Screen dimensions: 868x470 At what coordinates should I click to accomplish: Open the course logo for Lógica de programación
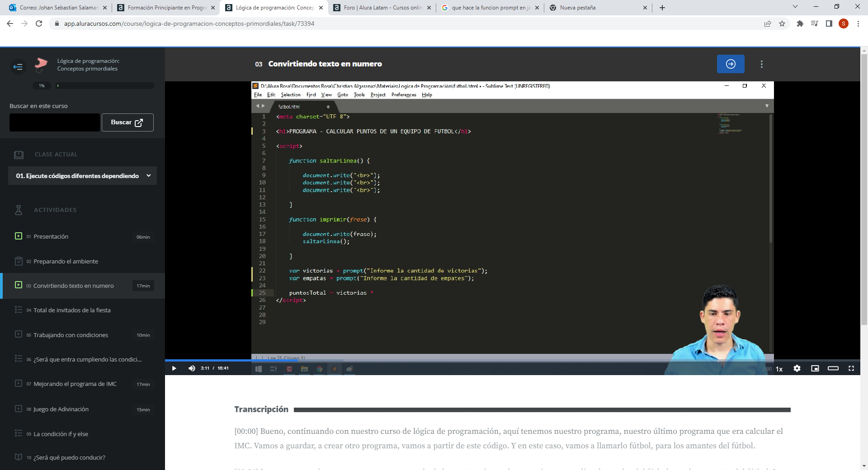41,64
